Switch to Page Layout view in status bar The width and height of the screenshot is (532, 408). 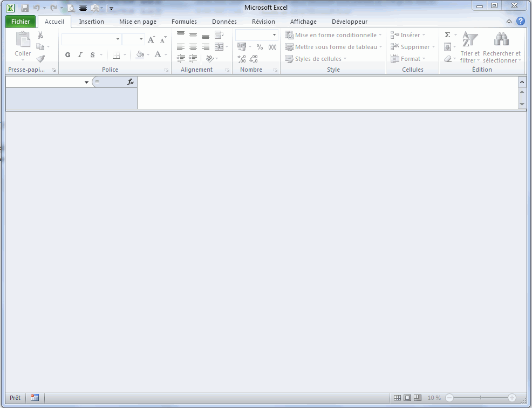(x=407, y=398)
